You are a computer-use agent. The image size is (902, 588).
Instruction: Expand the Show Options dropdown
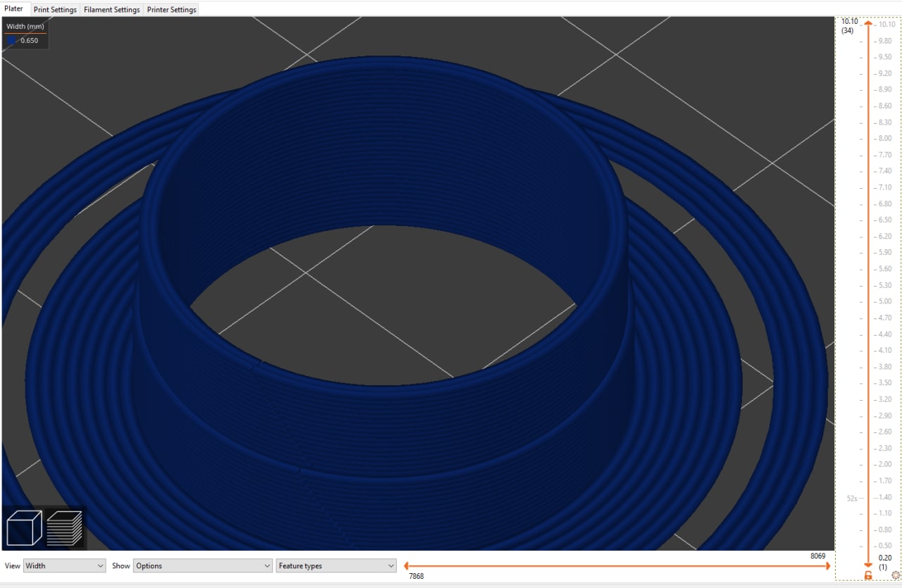(x=203, y=565)
